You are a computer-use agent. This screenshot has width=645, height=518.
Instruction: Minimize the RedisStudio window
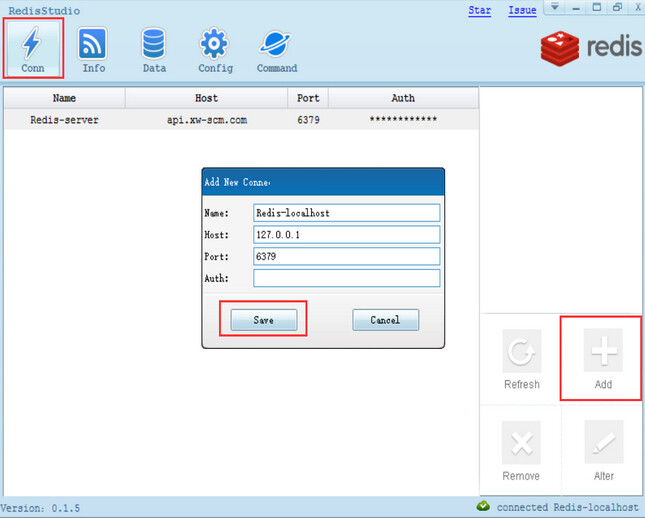click(x=576, y=8)
